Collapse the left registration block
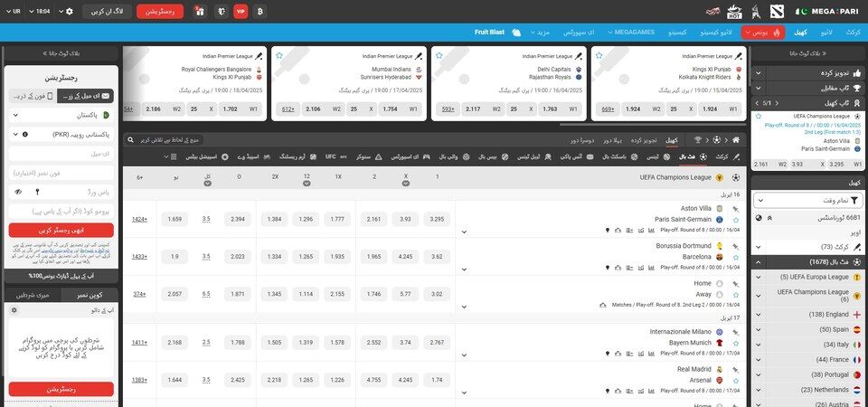 tap(61, 53)
